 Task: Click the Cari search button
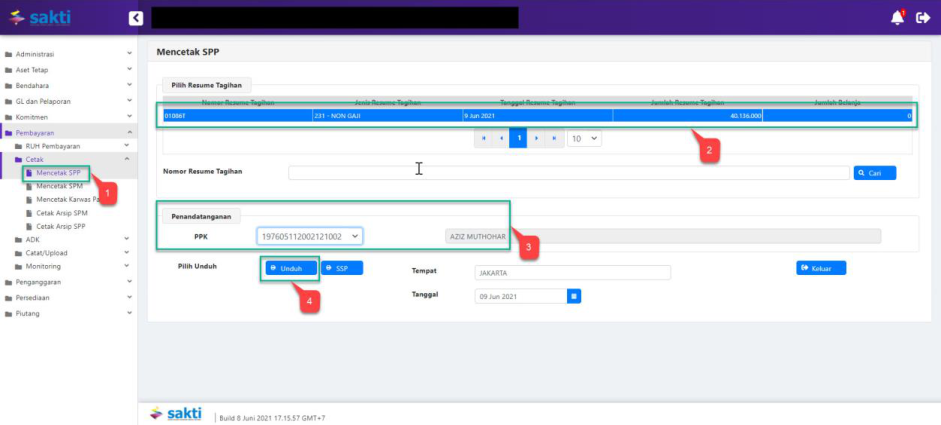pyautogui.click(x=874, y=173)
